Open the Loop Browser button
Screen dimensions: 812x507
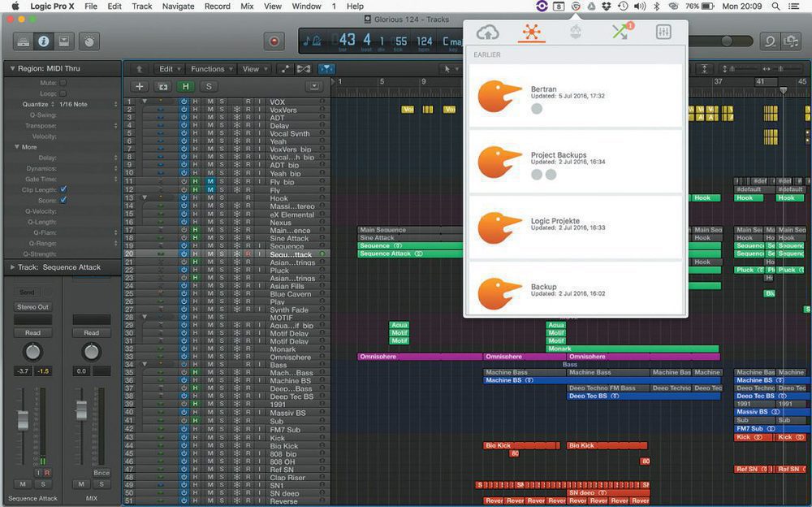[770, 41]
